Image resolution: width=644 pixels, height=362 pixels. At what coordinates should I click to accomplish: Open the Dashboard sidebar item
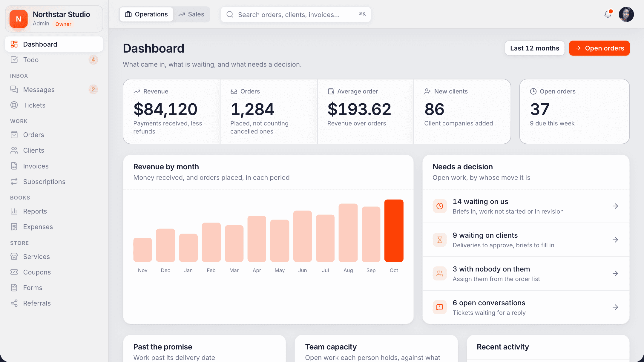[x=54, y=44]
